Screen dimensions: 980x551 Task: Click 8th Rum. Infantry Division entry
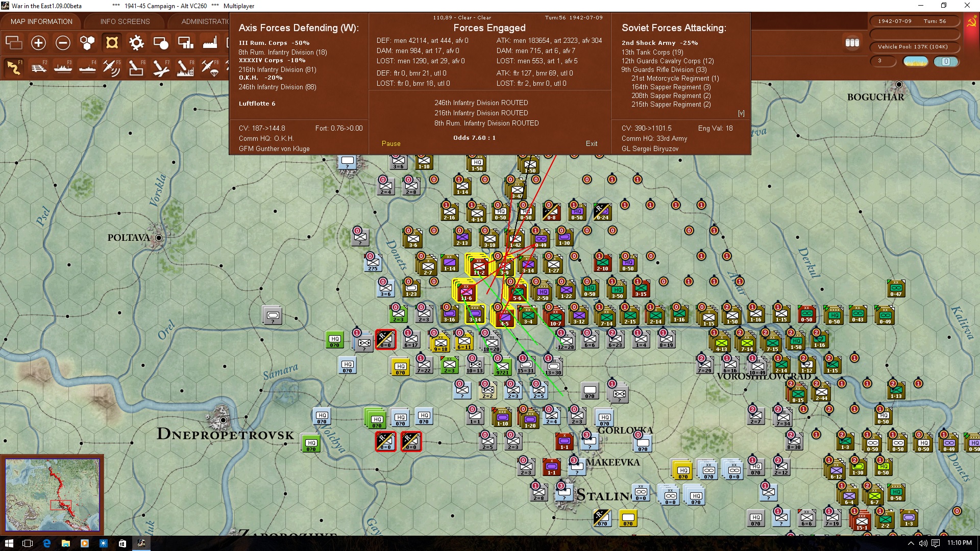(283, 53)
